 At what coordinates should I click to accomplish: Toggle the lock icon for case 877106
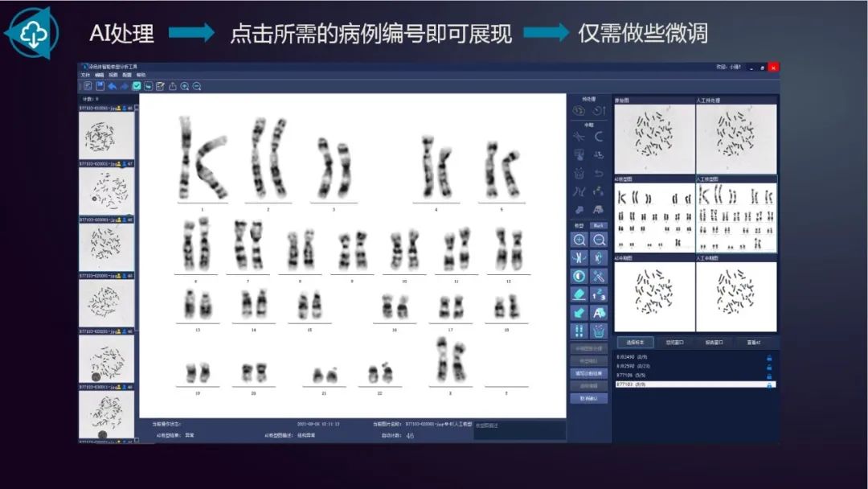(x=769, y=375)
